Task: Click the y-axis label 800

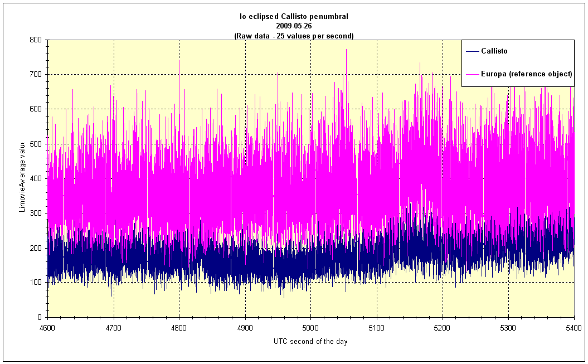Action: click(x=36, y=40)
